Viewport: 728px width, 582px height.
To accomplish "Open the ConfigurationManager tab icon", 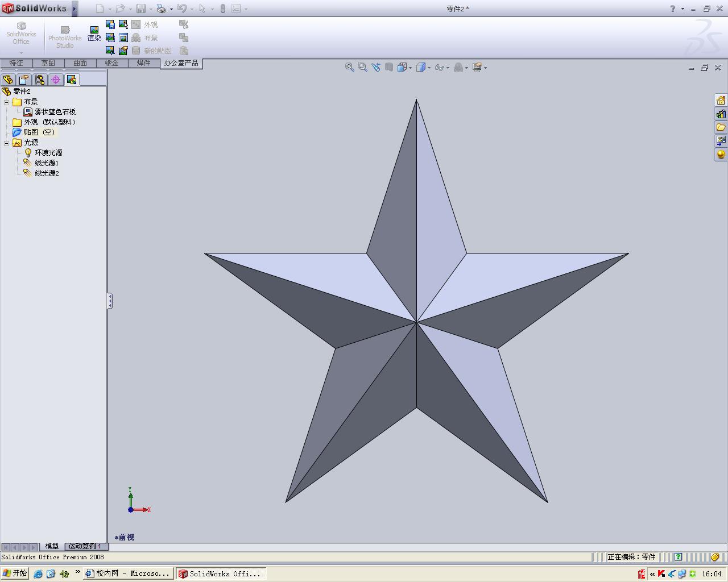I will click(x=40, y=80).
